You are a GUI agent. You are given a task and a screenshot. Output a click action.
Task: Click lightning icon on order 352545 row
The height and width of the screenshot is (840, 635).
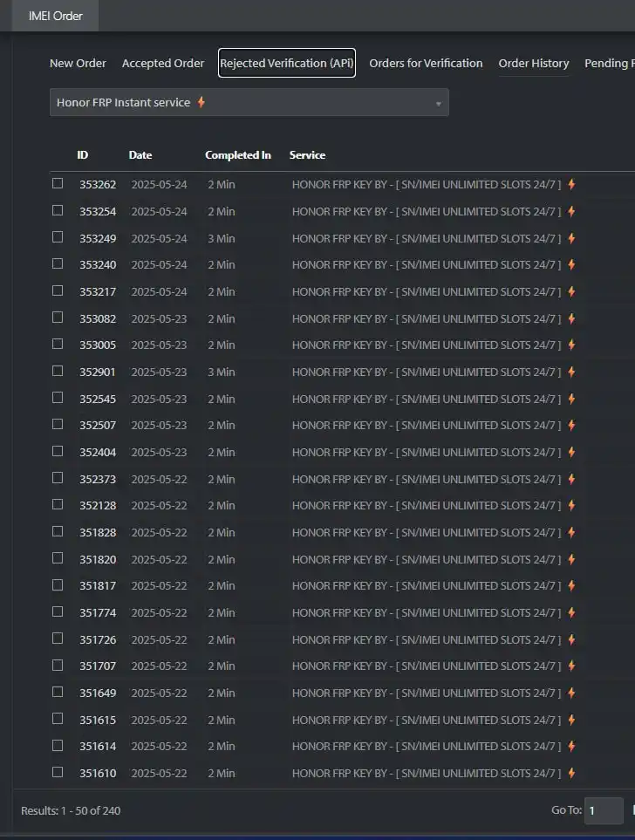(x=572, y=399)
